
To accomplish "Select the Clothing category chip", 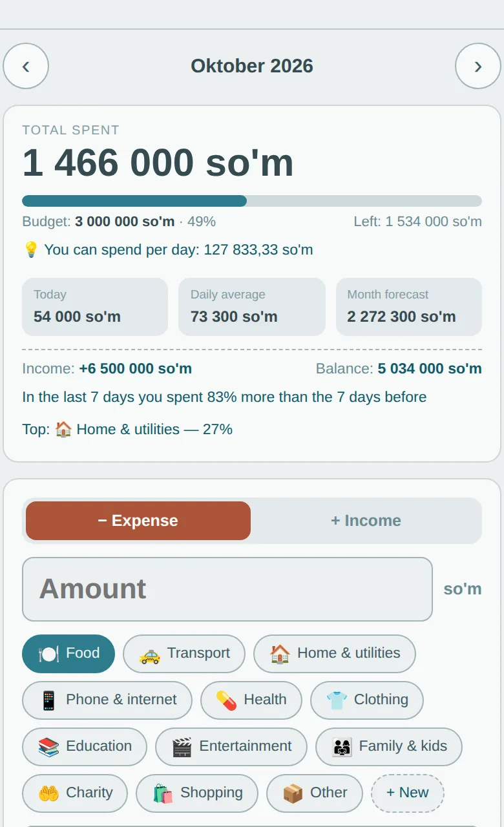I will 367,700.
